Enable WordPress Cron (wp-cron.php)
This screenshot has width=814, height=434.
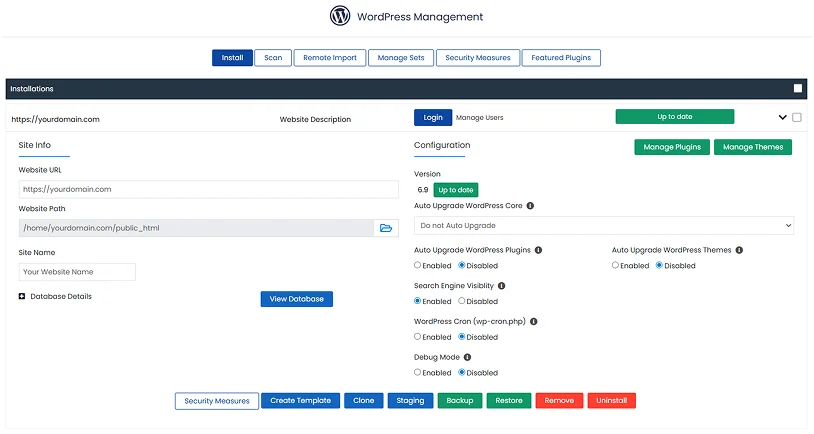(x=417, y=337)
